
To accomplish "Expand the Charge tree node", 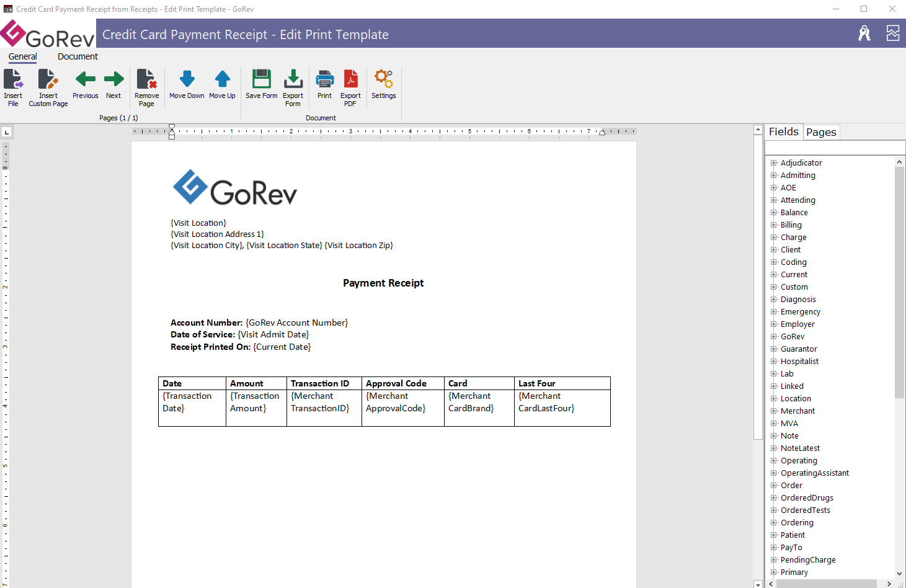I will 774,238.
